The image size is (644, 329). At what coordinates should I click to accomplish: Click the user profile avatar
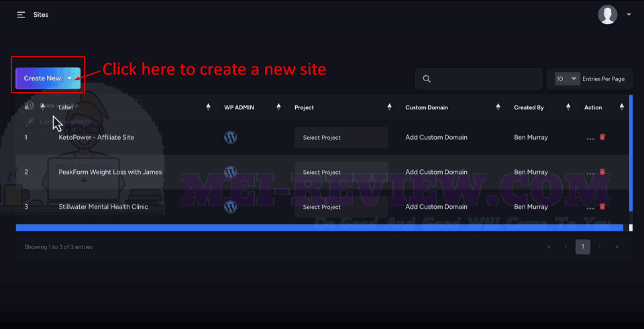point(608,15)
